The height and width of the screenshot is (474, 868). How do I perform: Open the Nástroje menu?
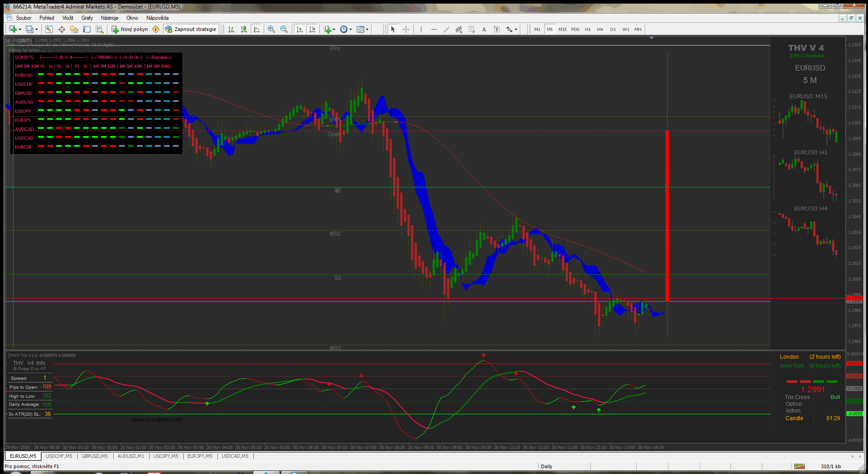110,18
